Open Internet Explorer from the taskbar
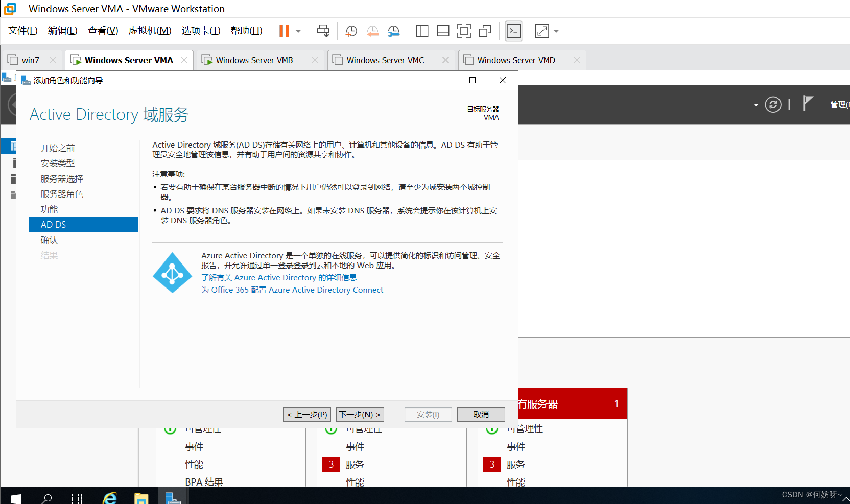Image resolution: width=850 pixels, height=504 pixels. [110, 498]
